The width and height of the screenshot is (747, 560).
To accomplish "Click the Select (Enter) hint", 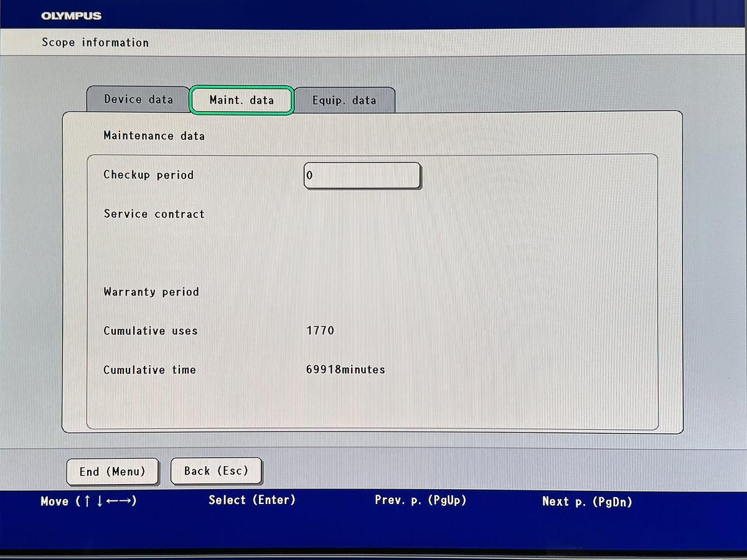I will (252, 500).
